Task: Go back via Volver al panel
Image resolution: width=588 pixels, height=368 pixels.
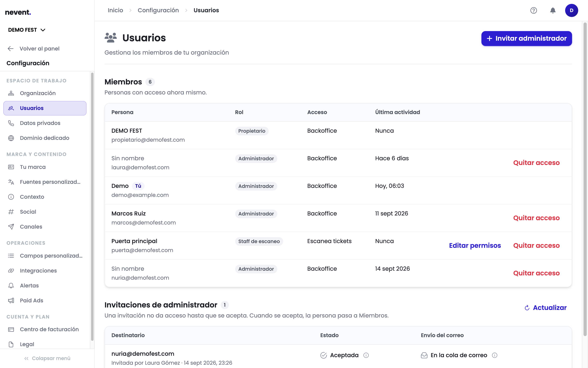Action: (33, 49)
